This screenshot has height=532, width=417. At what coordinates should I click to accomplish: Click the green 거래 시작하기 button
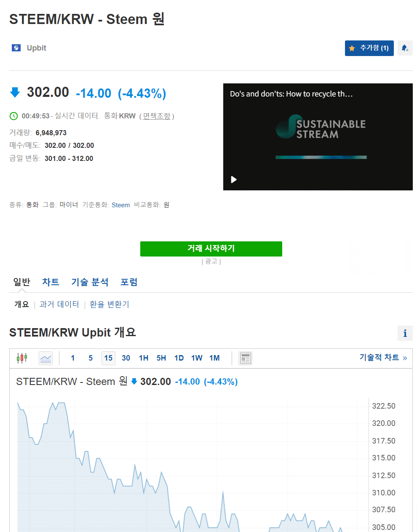(211, 249)
